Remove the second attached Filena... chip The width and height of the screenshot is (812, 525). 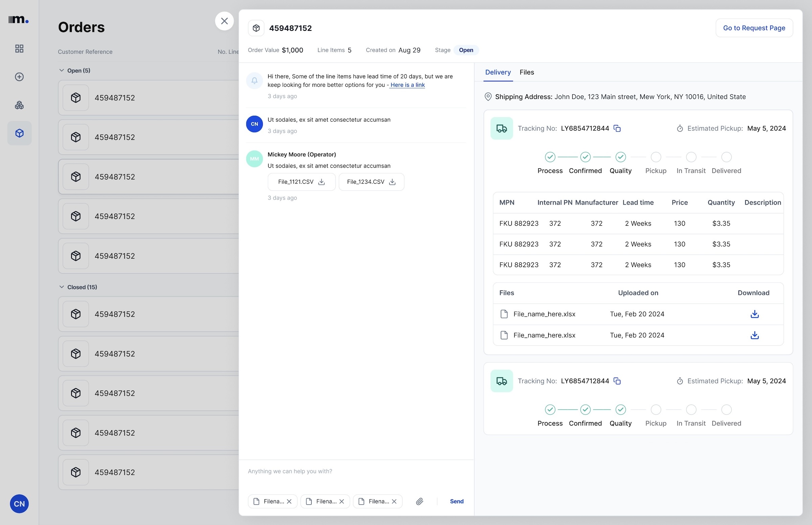point(342,501)
